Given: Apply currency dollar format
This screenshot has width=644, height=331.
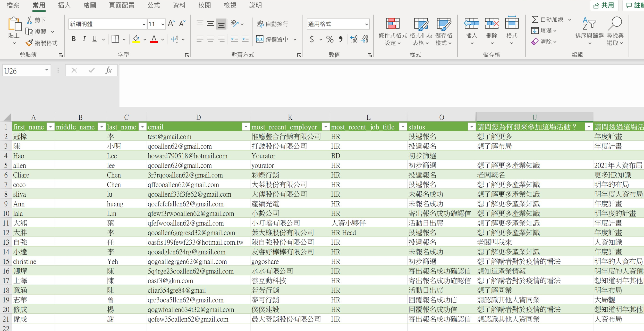Looking at the screenshot, I should [x=312, y=39].
